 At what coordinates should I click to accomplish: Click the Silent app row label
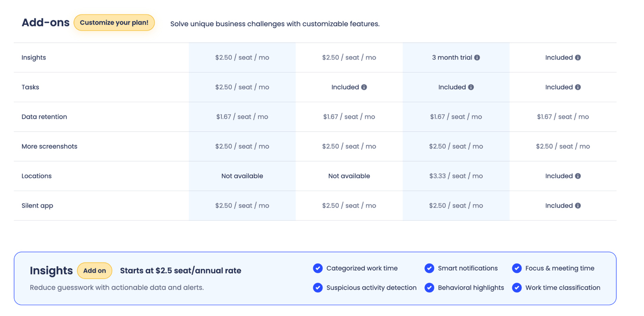[37, 206]
